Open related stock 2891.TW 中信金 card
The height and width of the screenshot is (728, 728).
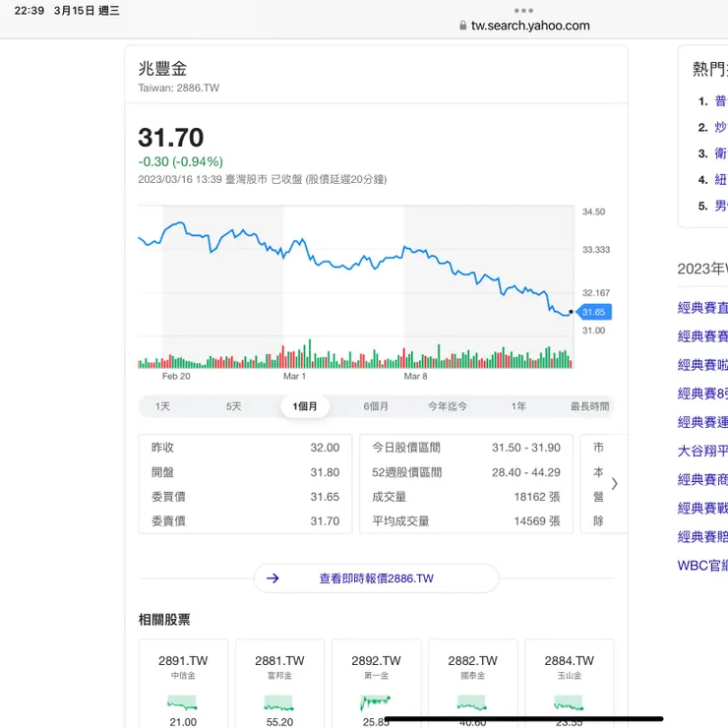click(183, 684)
